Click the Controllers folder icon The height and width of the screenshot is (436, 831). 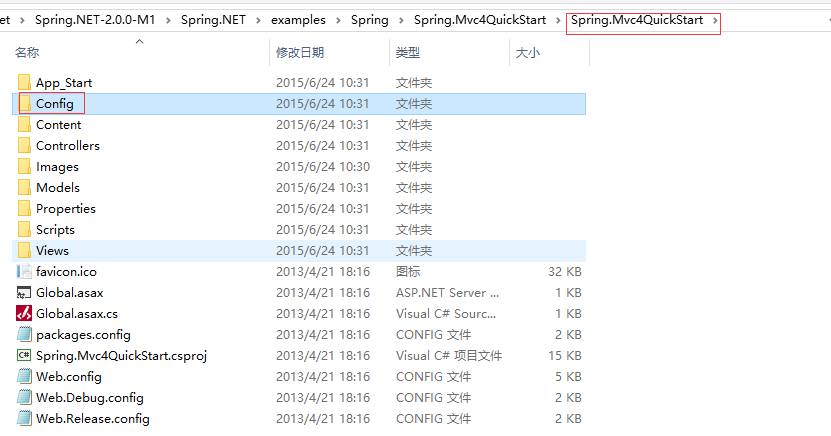(24, 146)
